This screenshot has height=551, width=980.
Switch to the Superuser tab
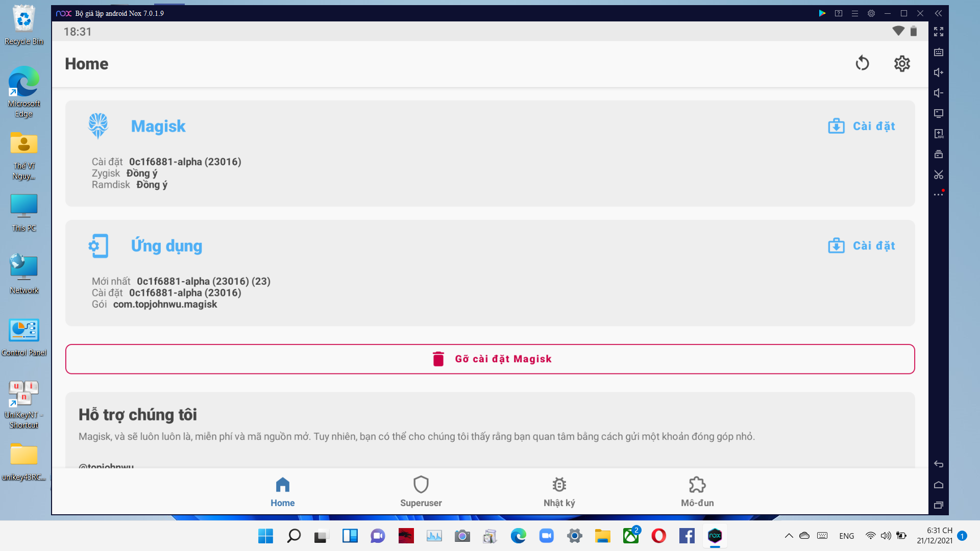tap(421, 491)
